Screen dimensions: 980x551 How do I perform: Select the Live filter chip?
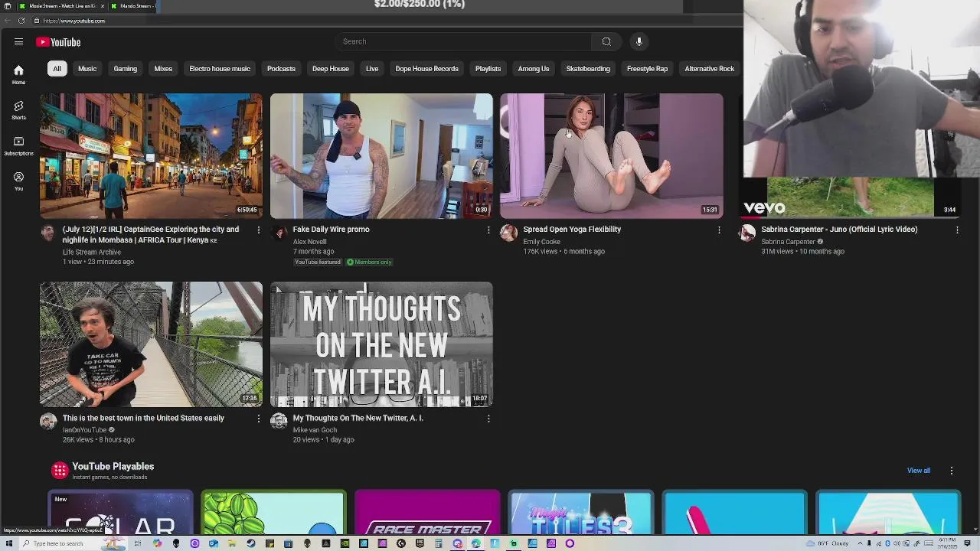pos(372,69)
